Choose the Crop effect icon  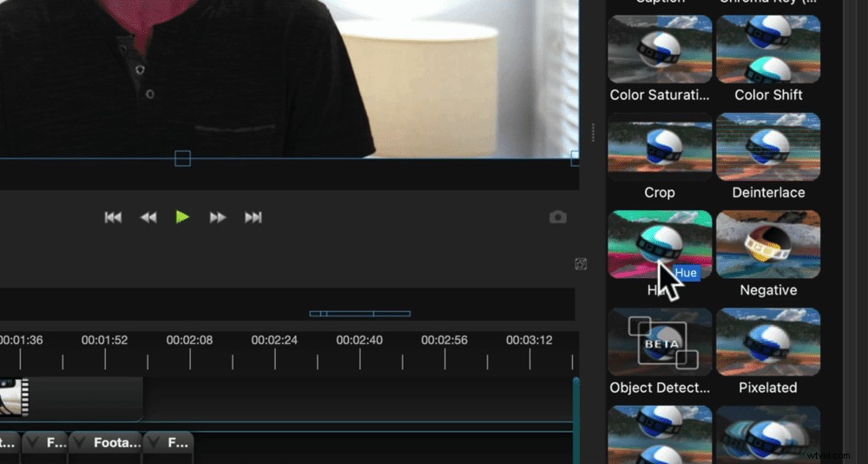pyautogui.click(x=660, y=147)
